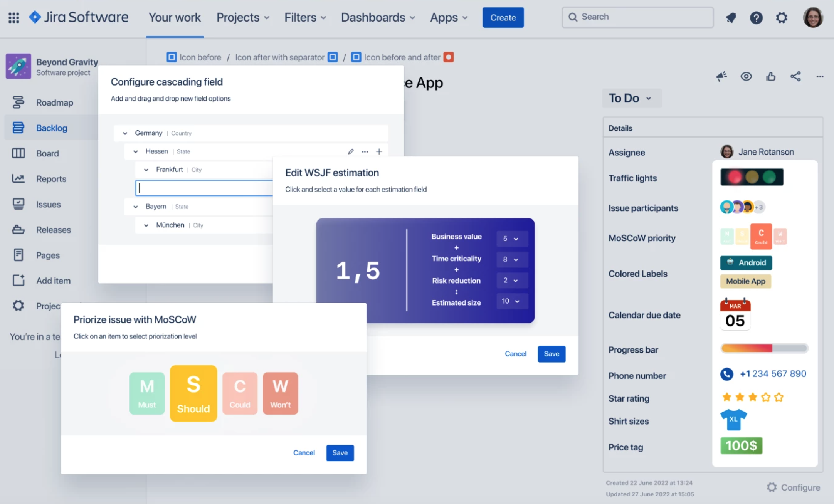The image size is (834, 504).
Task: Open settings gear in top bar
Action: tap(782, 18)
